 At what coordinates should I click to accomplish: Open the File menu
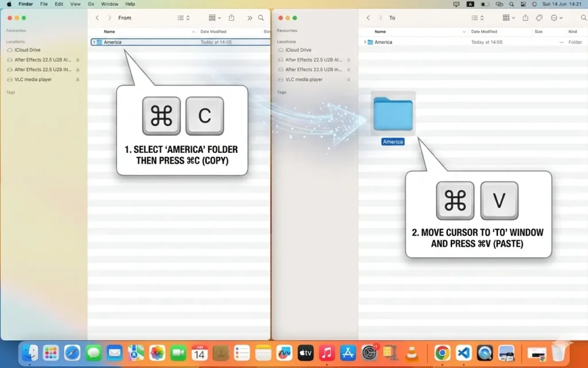(x=44, y=4)
